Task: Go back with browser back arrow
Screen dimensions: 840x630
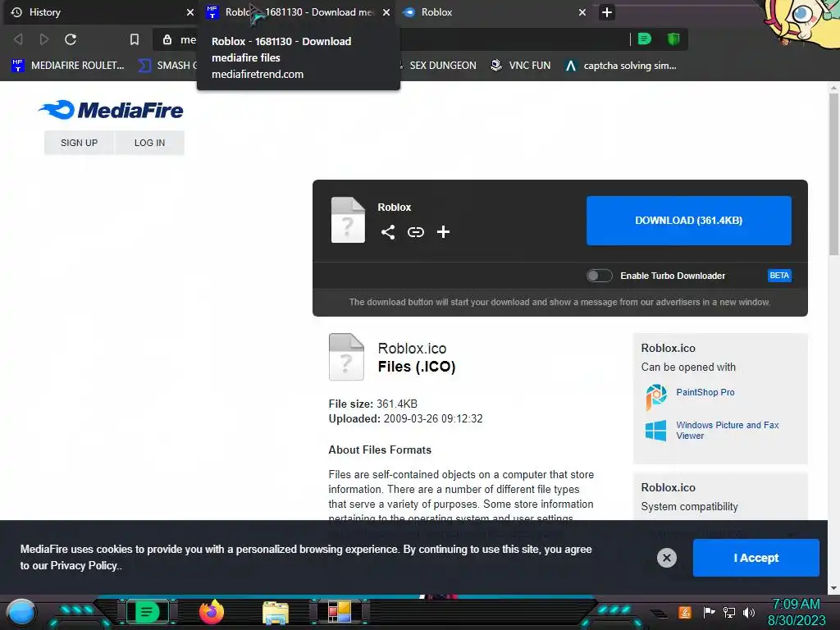Action: tap(18, 39)
